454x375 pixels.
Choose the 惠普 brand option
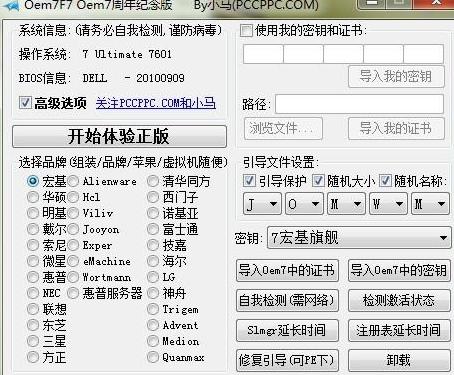(33, 277)
